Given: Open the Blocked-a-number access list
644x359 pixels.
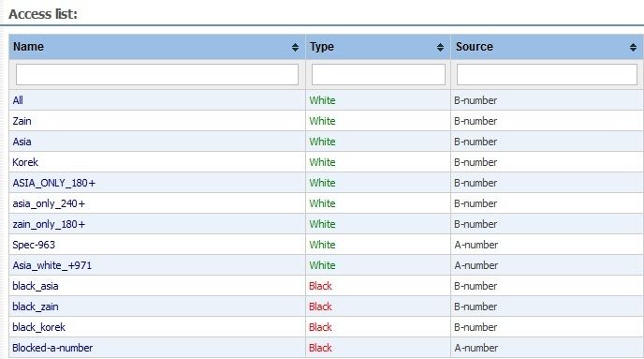Looking at the screenshot, I should tap(52, 348).
